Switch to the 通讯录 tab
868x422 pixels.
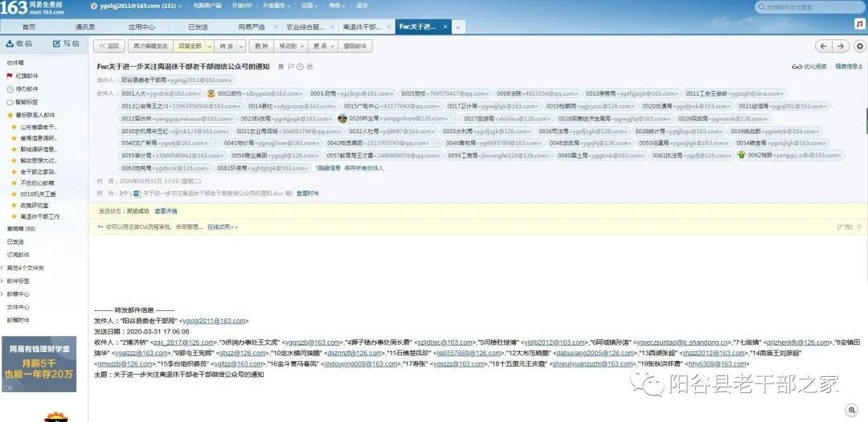(85, 27)
